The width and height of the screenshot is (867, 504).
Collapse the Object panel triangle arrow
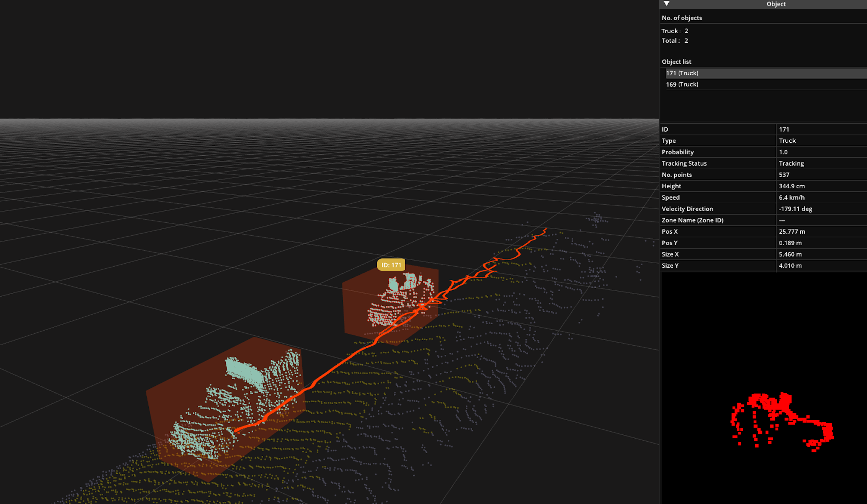667,4
